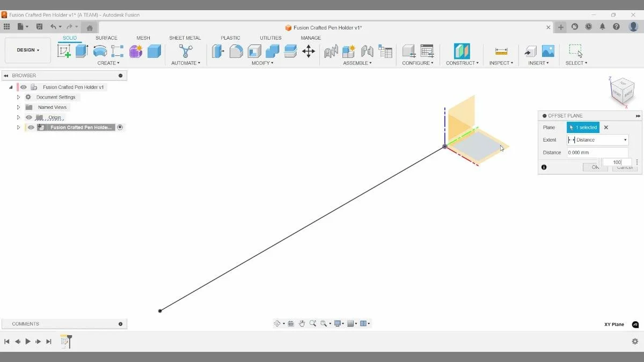Viewport: 644px width, 362px height.
Task: Open the Data Panel grid icon
Action: 6,26
